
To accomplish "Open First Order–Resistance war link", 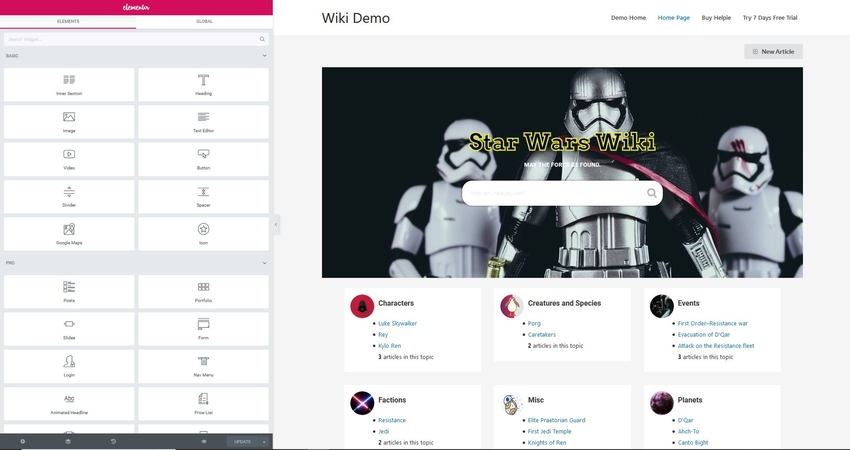I will click(x=712, y=323).
